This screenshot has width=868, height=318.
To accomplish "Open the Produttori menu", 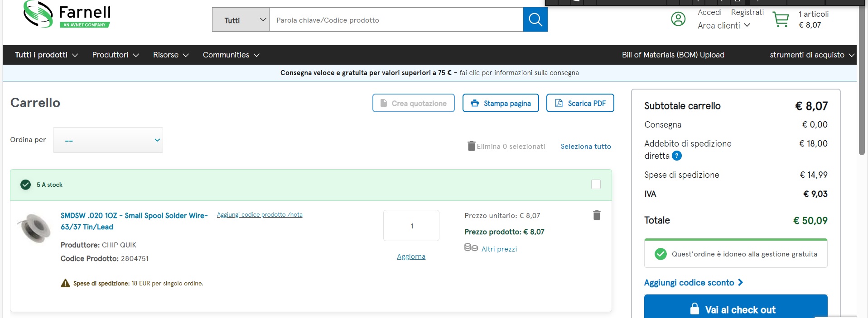I will click(115, 55).
